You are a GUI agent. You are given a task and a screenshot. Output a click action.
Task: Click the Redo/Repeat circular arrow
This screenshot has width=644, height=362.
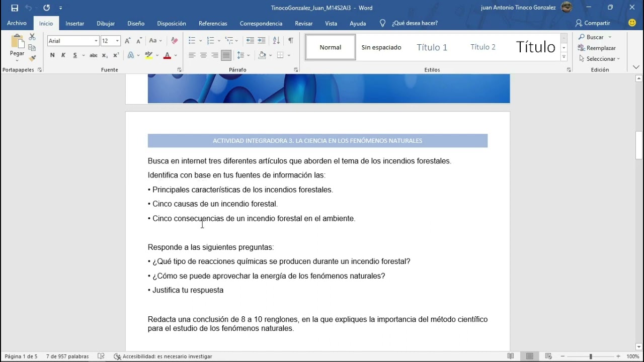pyautogui.click(x=47, y=8)
